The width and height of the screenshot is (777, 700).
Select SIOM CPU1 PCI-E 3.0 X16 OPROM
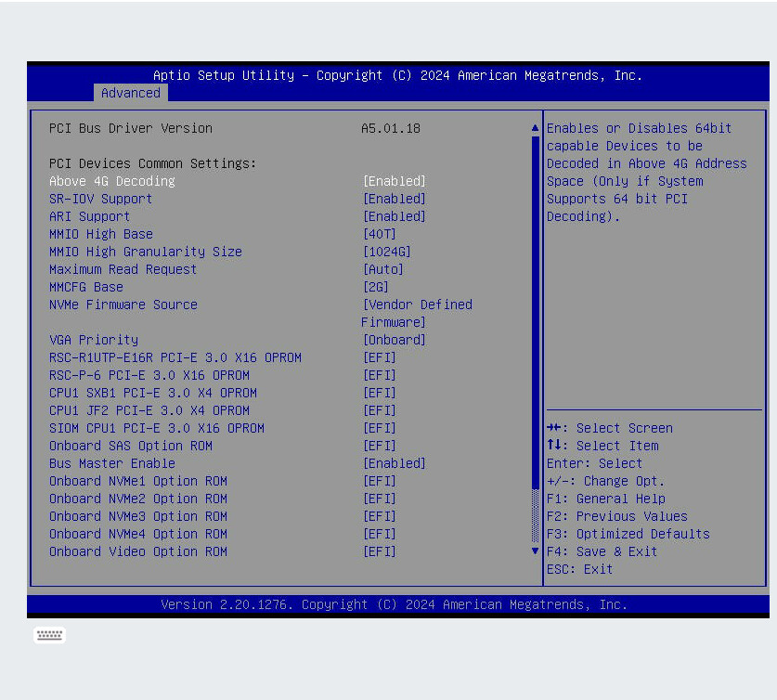[157, 428]
